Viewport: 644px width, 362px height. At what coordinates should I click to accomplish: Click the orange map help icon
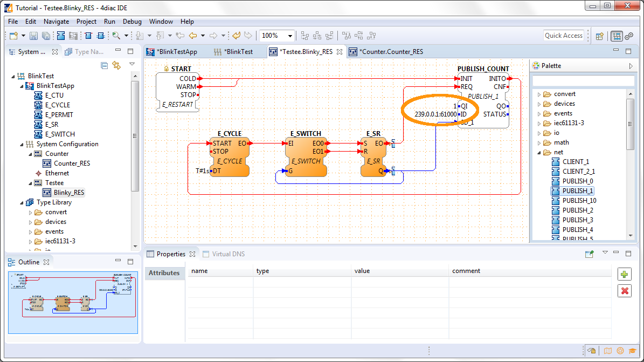click(x=607, y=351)
